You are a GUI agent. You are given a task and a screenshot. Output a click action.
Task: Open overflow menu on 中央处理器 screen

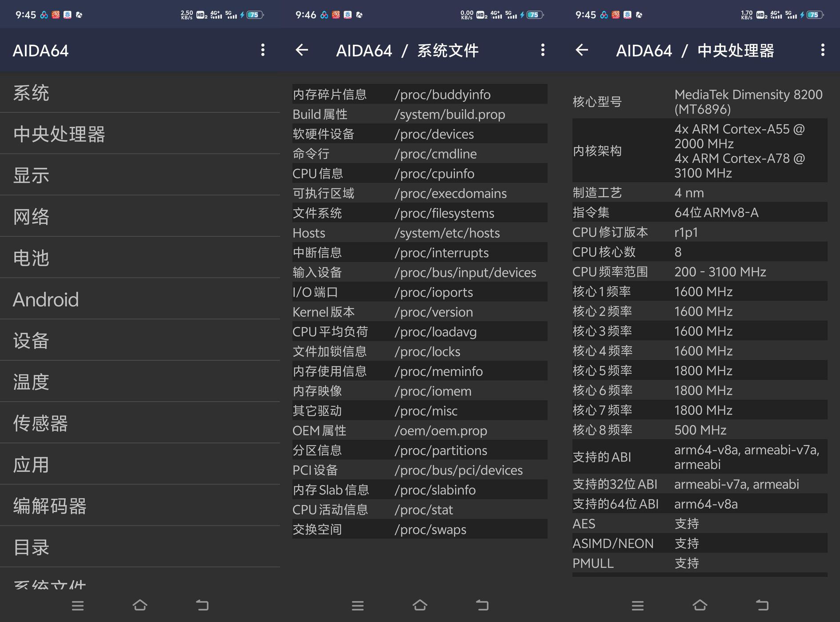click(823, 50)
